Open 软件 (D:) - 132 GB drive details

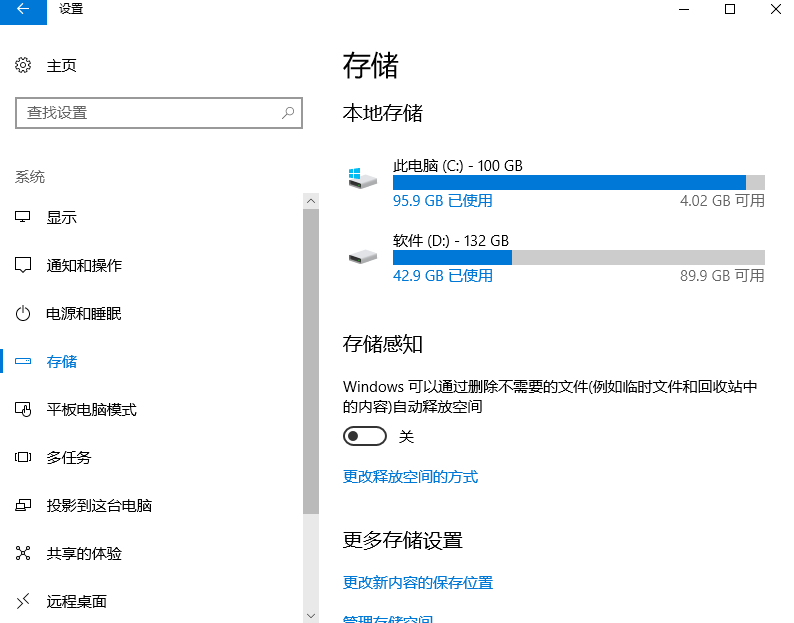point(451,241)
